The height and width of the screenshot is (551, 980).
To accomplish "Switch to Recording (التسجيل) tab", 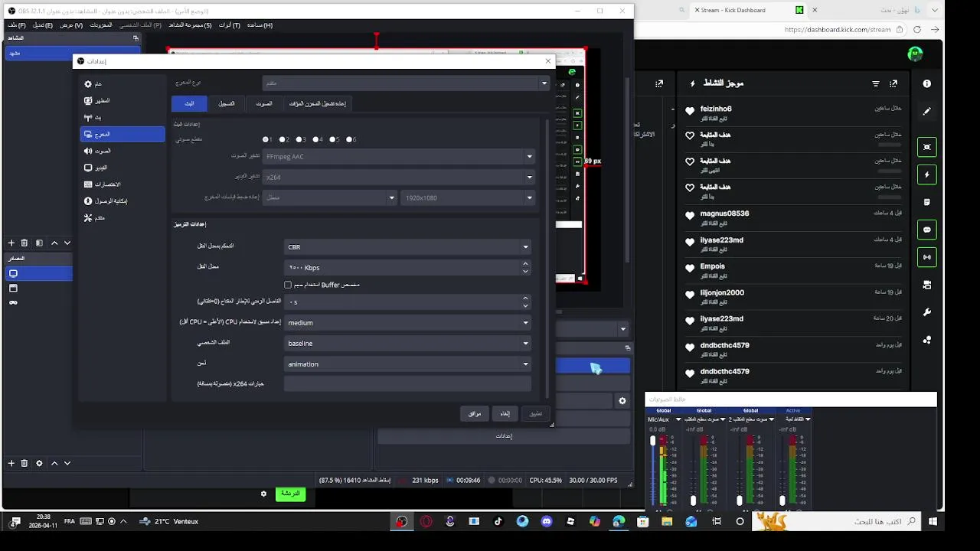I will (227, 103).
